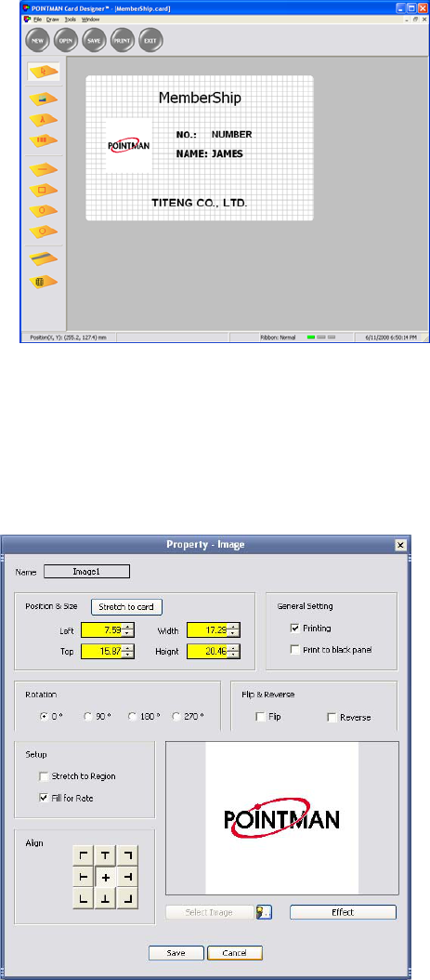Align image to middle right

[x=127, y=878]
